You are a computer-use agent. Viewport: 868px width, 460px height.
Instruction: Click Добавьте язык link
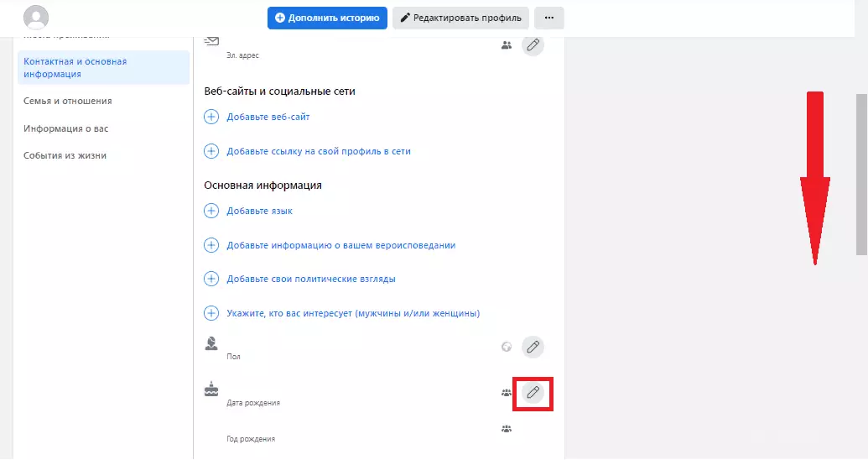point(260,212)
